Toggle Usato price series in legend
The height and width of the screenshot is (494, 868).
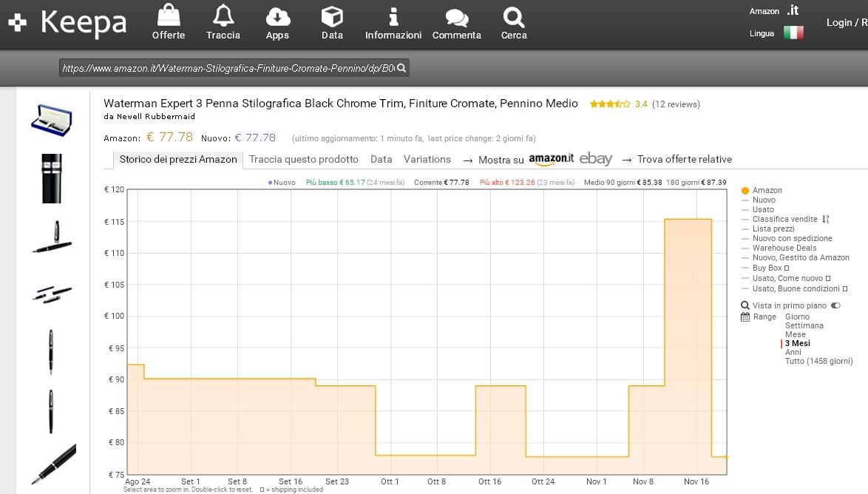763,210
